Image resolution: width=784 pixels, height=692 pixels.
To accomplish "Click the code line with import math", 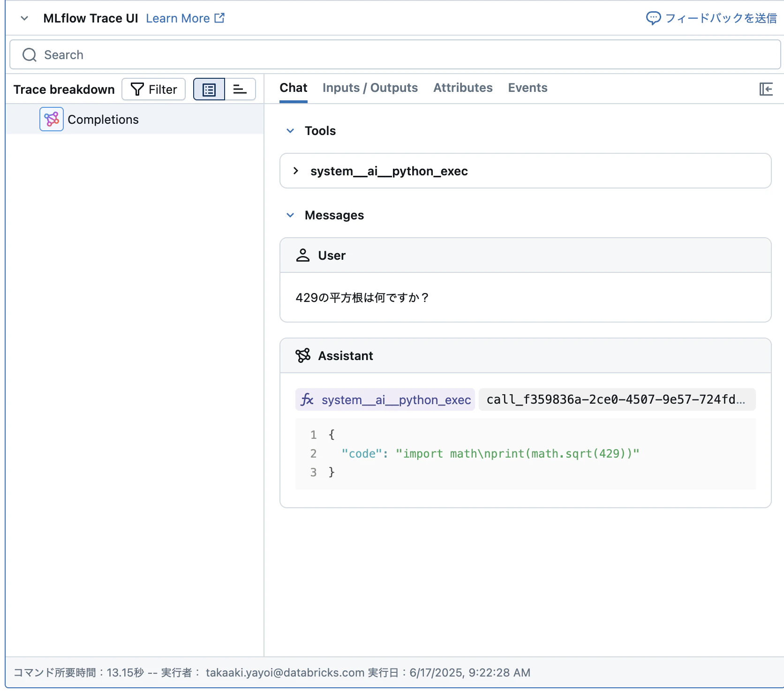I will pyautogui.click(x=490, y=453).
